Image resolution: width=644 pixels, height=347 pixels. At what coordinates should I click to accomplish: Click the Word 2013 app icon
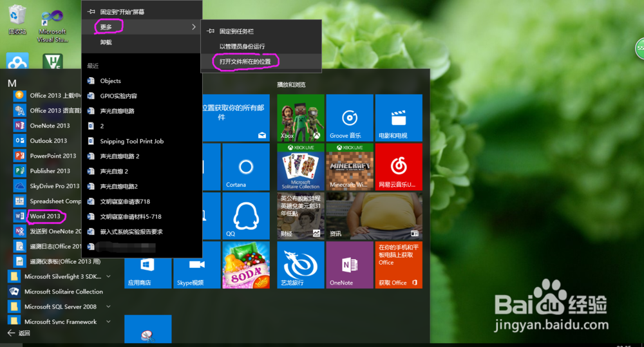[19, 216]
